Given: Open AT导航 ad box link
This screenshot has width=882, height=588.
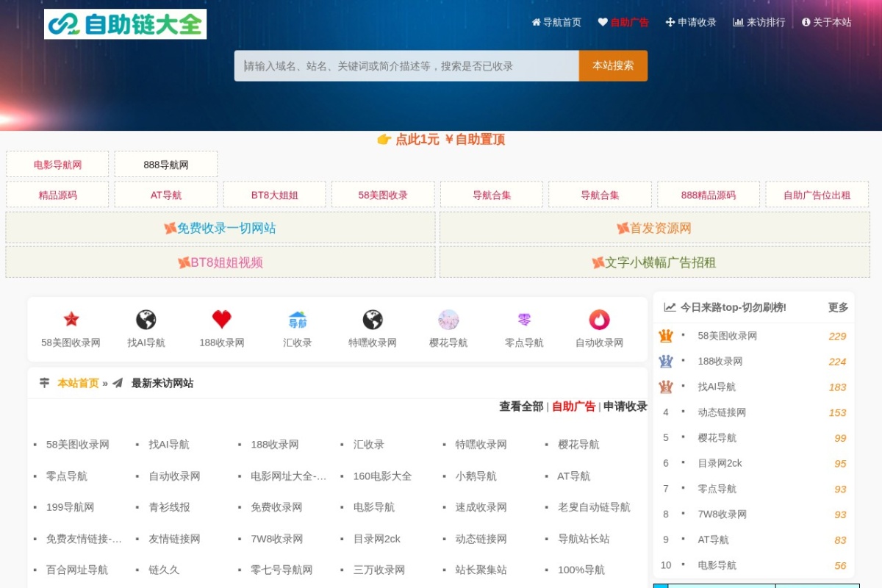Looking at the screenshot, I should [x=166, y=195].
